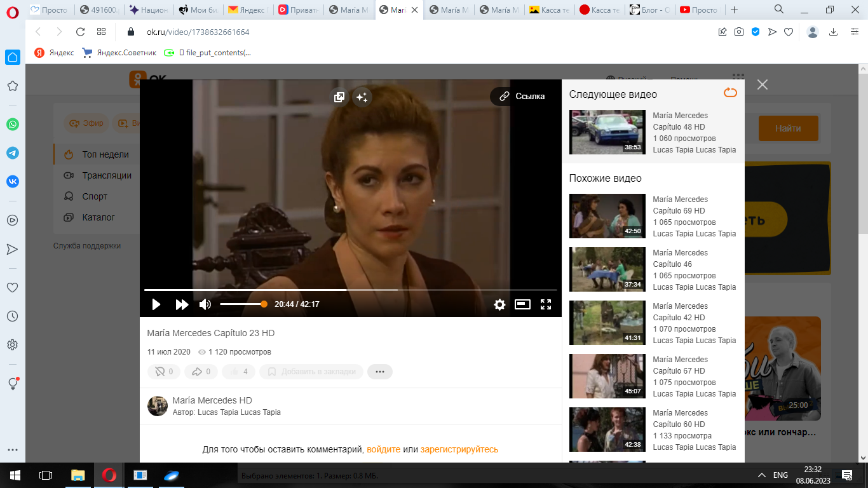Open the Capítulo 60 HD title link
Image resolution: width=868 pixels, height=488 pixels.
680,419
